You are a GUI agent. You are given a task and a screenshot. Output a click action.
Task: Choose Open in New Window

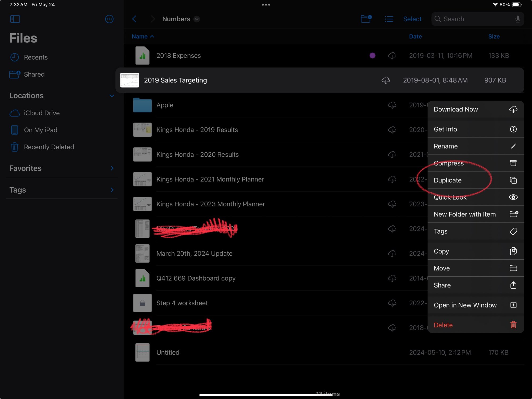[476, 305]
